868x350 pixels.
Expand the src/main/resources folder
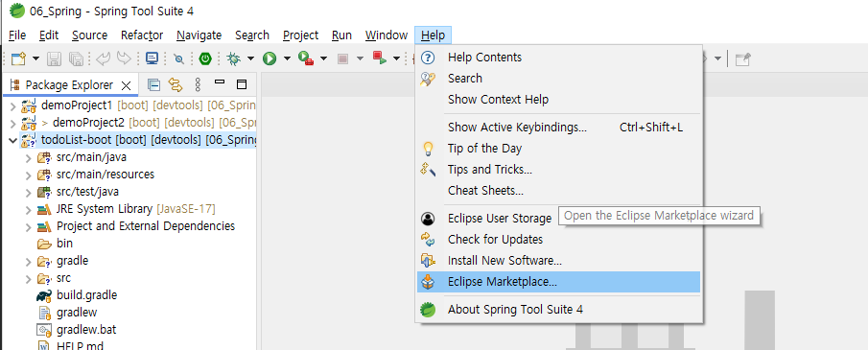29,175
